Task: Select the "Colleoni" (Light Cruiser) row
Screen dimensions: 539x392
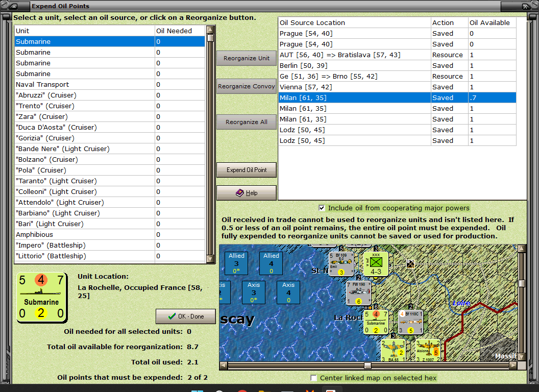Action: pyautogui.click(x=110, y=191)
